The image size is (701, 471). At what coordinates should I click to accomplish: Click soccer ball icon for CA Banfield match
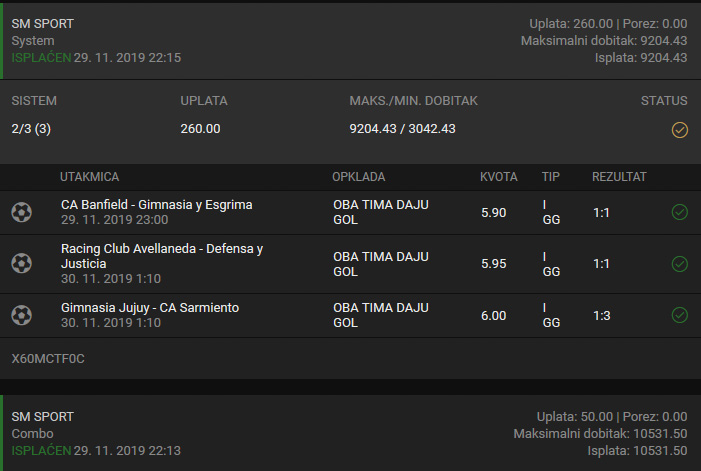coord(21,212)
